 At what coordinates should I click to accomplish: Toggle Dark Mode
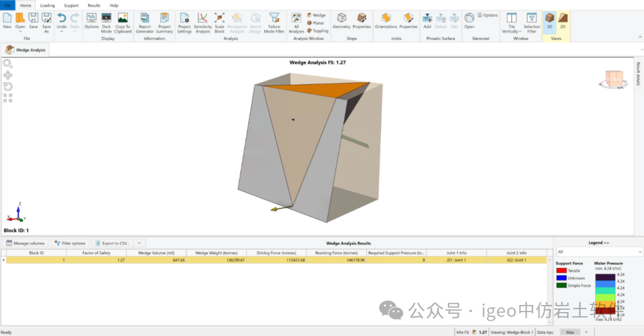pos(106,23)
